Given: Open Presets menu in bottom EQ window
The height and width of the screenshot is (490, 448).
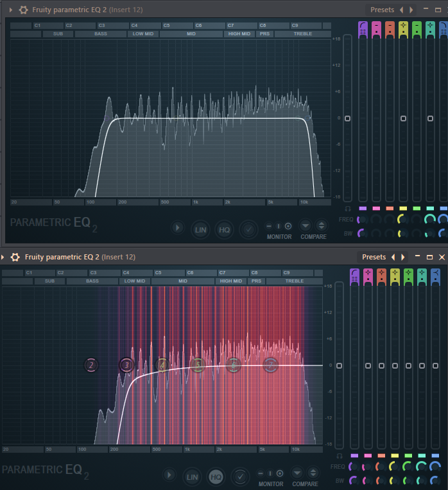Looking at the screenshot, I should [x=374, y=257].
